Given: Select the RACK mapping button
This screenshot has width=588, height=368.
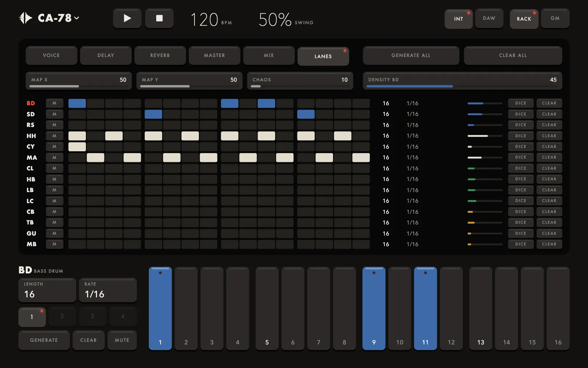Looking at the screenshot, I should pyautogui.click(x=524, y=19).
